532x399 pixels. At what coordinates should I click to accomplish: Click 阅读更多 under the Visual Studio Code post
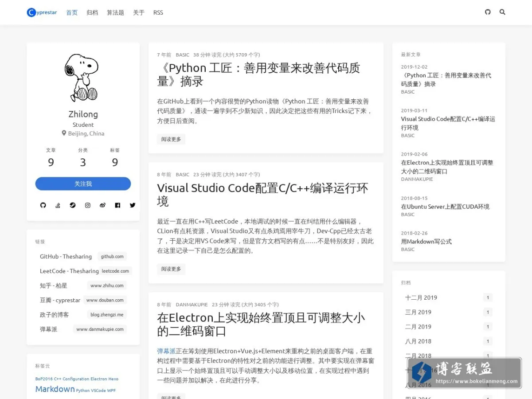click(171, 269)
